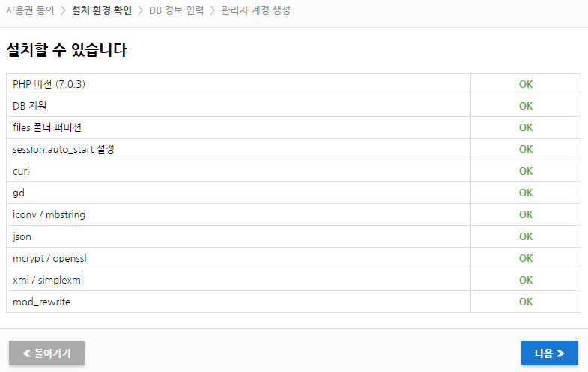Image resolution: width=588 pixels, height=372 pixels.
Task: Open the 관리자 계정 생성 step
Action: point(255,10)
